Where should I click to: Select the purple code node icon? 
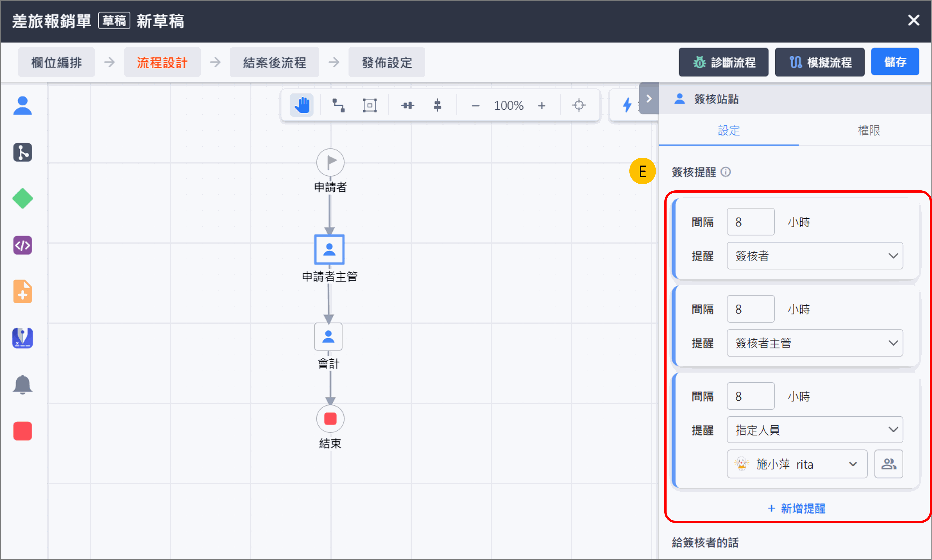coord(23,245)
